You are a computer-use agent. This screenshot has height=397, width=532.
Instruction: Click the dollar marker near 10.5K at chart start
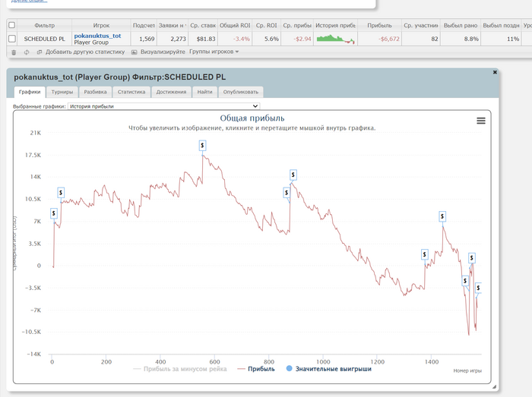point(61,193)
